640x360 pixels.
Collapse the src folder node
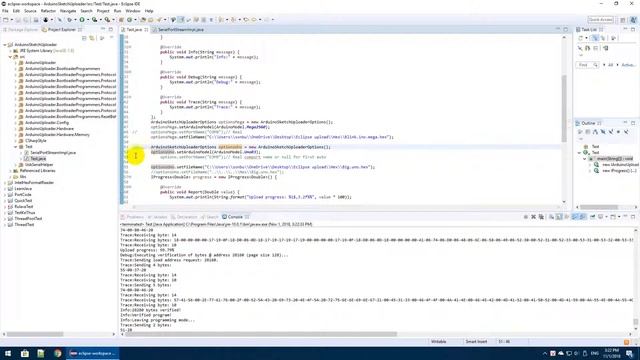[10, 57]
